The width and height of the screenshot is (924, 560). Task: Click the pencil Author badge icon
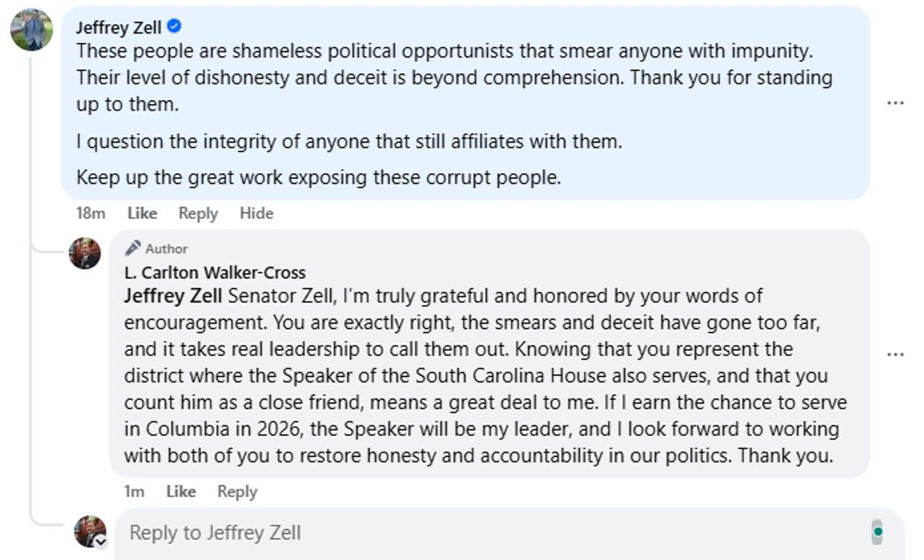point(133,248)
